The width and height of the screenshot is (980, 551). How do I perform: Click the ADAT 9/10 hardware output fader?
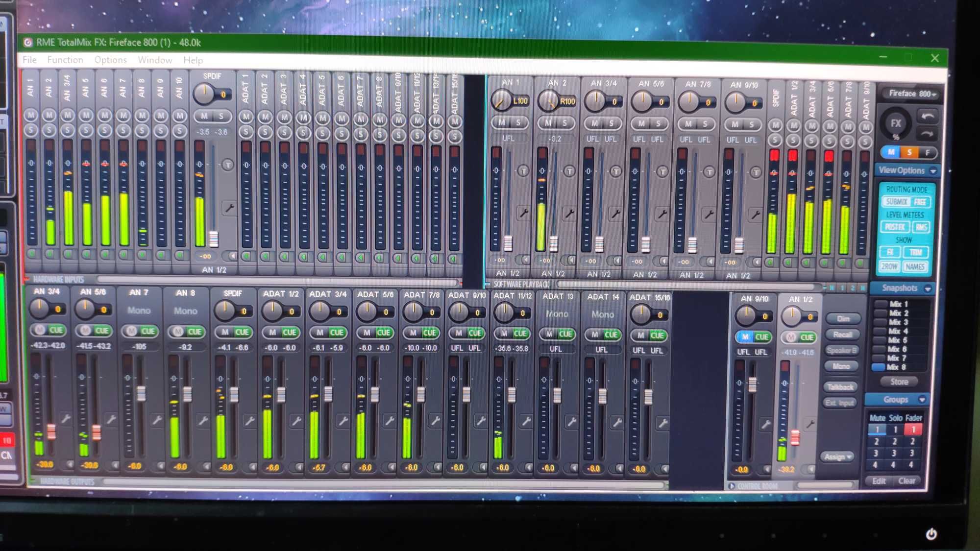coord(466,394)
